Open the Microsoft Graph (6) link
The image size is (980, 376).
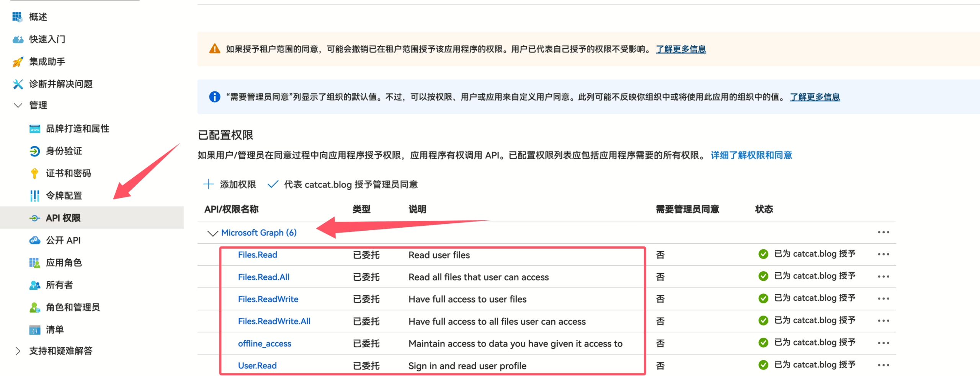pos(259,233)
